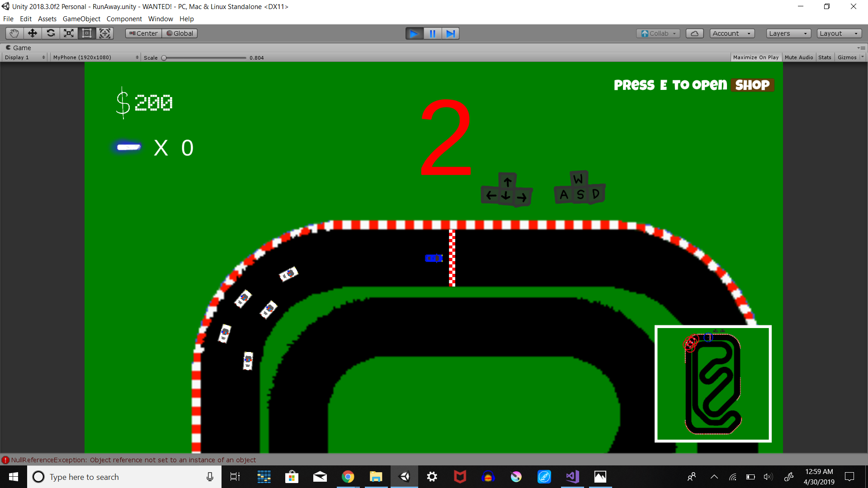The height and width of the screenshot is (488, 868).
Task: Click the NullReferenceException status message
Action: point(133,460)
